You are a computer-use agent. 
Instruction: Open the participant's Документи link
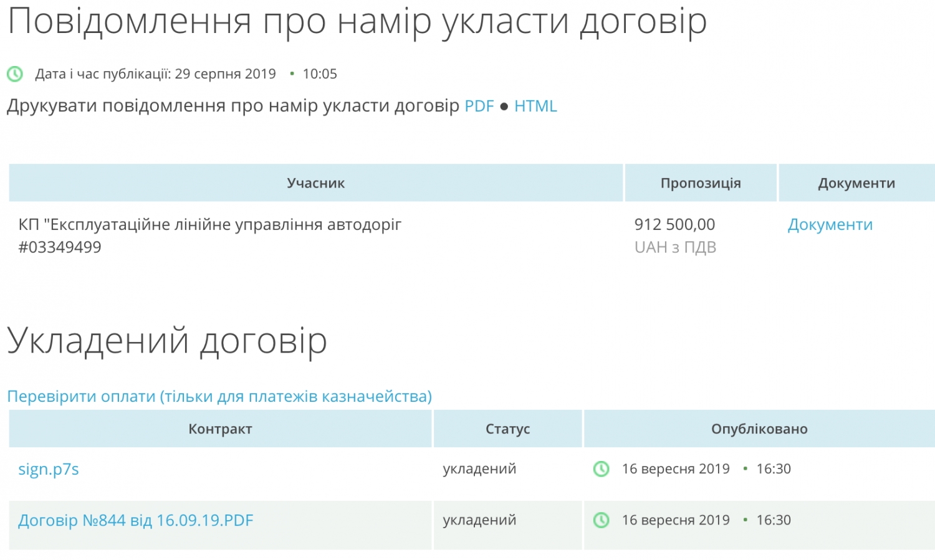pyautogui.click(x=830, y=225)
